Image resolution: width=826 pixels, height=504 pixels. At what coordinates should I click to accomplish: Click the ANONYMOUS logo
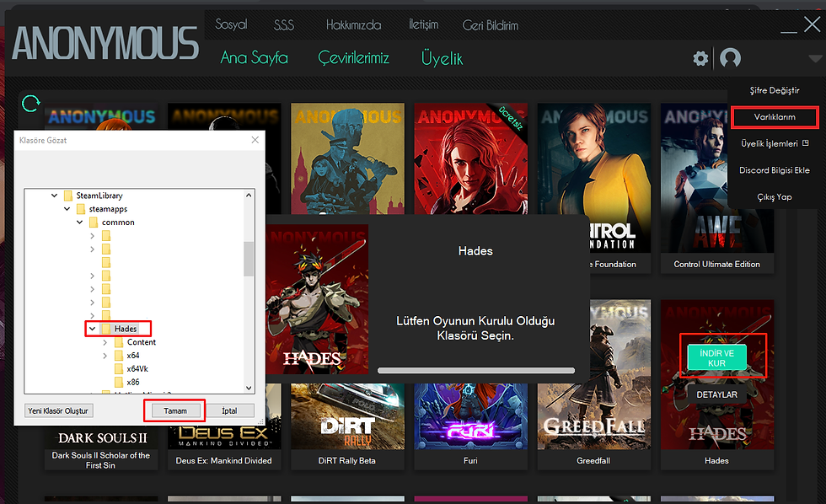point(105,43)
